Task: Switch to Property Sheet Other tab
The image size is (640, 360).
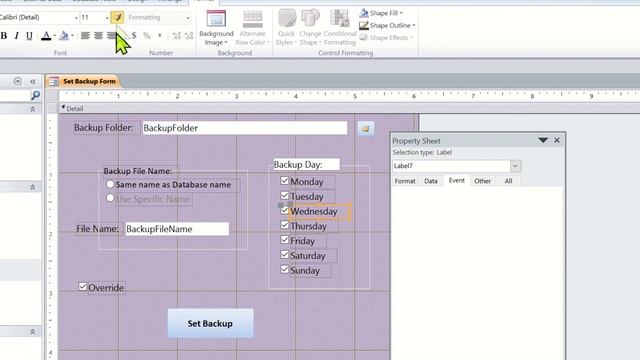Action: click(x=482, y=181)
